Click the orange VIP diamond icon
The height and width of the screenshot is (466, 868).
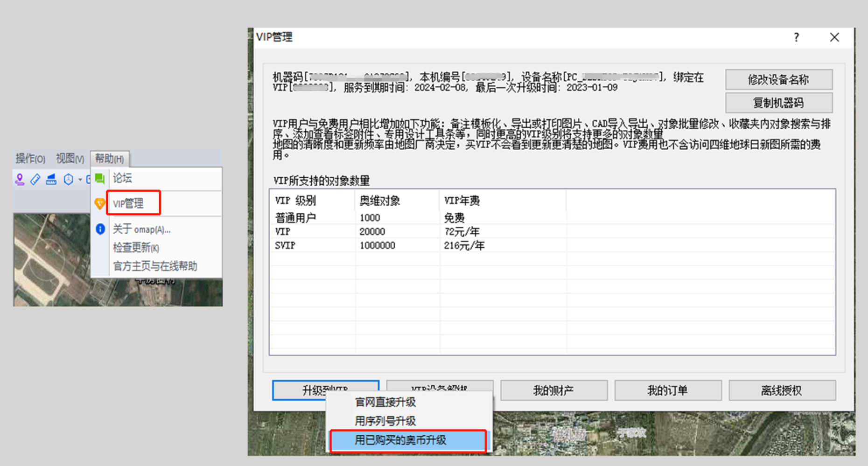coord(99,203)
